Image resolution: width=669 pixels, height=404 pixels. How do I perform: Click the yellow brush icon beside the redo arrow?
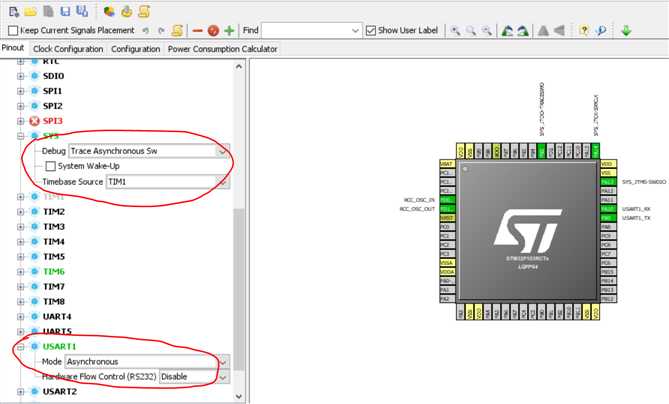coord(177,30)
